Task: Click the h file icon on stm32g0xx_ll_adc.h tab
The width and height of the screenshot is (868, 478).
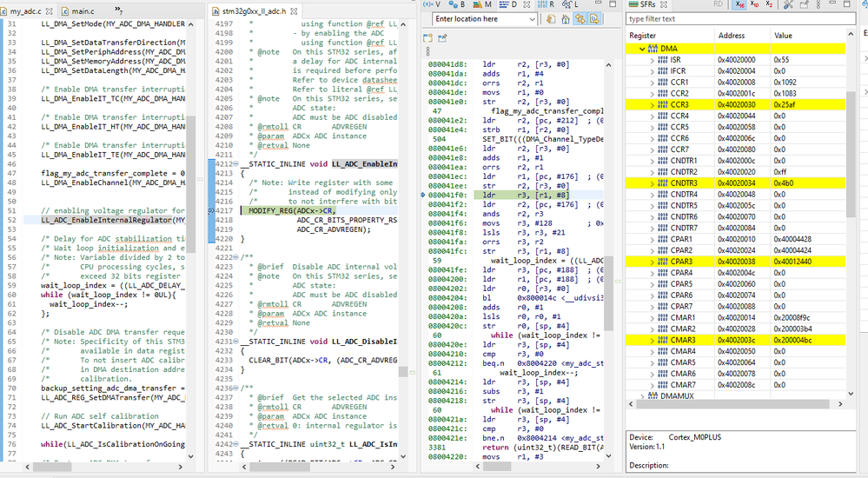Action: click(x=215, y=11)
